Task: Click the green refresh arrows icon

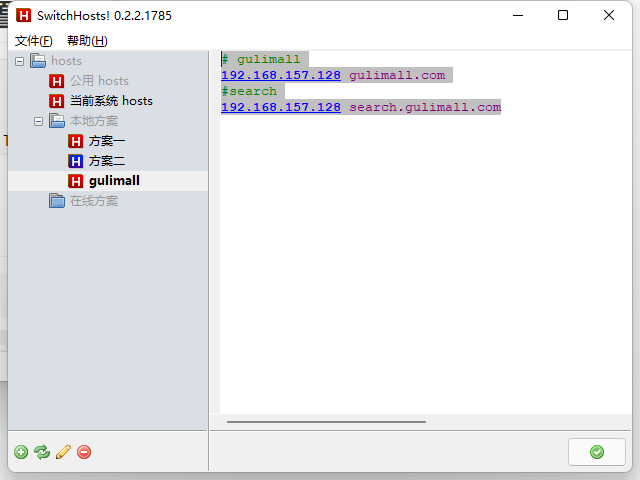Action: coord(42,452)
